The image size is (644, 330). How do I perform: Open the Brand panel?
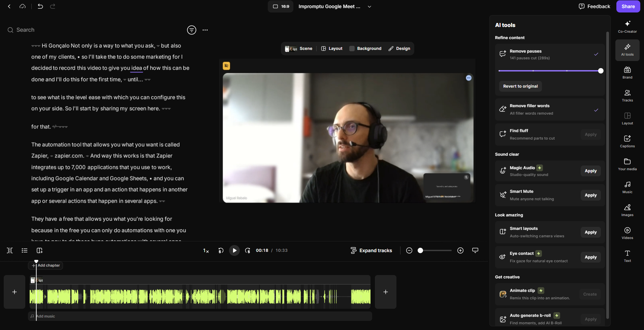pyautogui.click(x=627, y=72)
